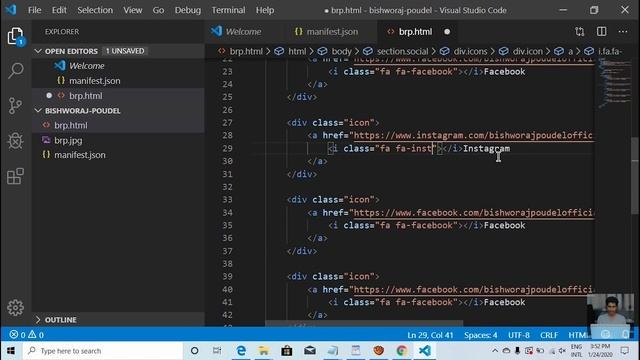The image size is (640, 360).
Task: Click the Type here to search box
Action: coord(103,351)
